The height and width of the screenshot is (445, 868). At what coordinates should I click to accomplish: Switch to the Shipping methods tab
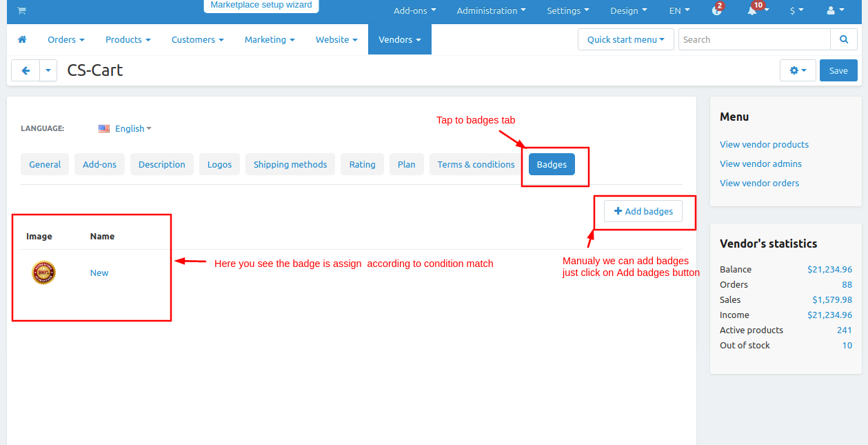(290, 164)
